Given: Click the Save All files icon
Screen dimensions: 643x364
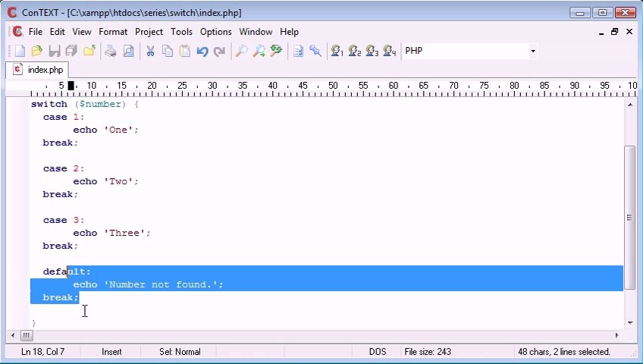Looking at the screenshot, I should pos(71,52).
